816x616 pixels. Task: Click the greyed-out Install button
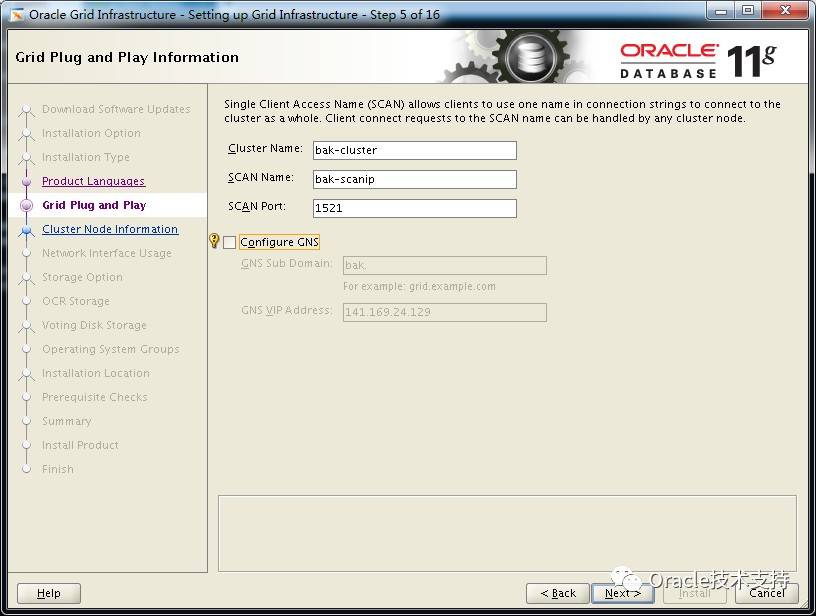coord(695,593)
